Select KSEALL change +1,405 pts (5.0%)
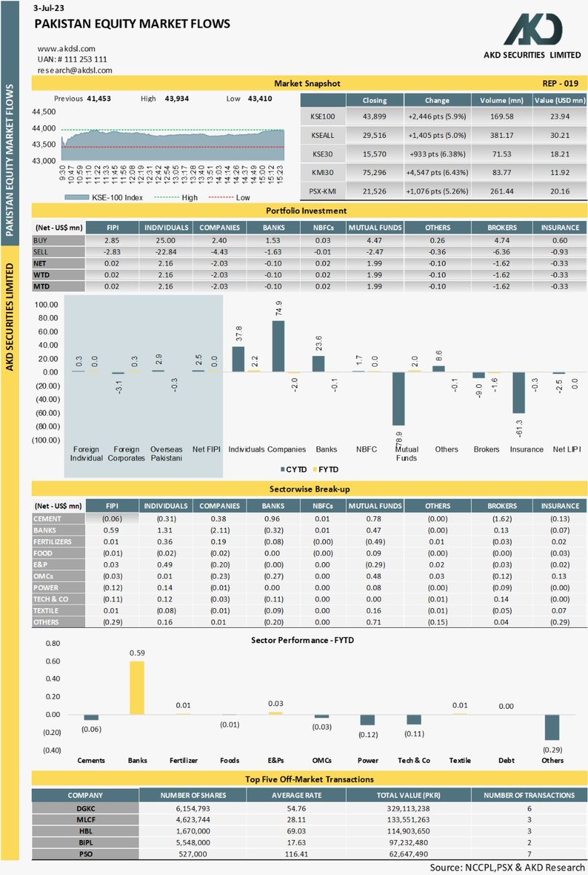Image resolution: width=588 pixels, height=875 pixels. click(x=438, y=135)
